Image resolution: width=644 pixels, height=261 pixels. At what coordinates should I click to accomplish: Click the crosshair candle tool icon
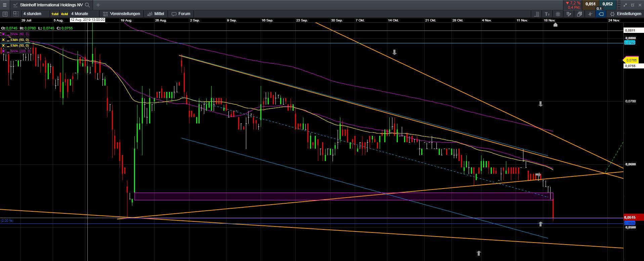pos(590,14)
